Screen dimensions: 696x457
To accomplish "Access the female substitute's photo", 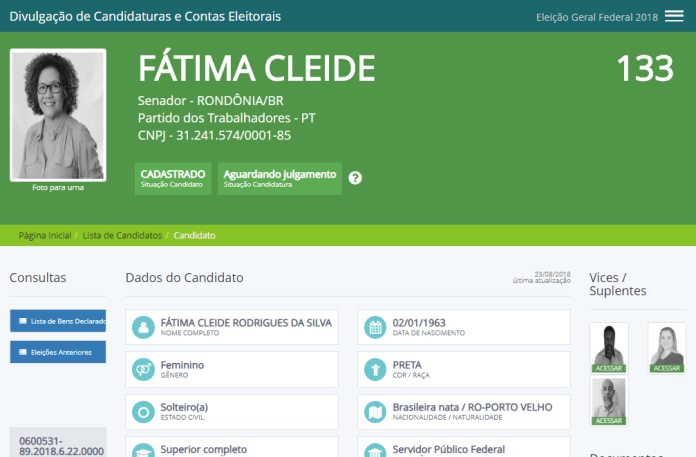I will 666,347.
